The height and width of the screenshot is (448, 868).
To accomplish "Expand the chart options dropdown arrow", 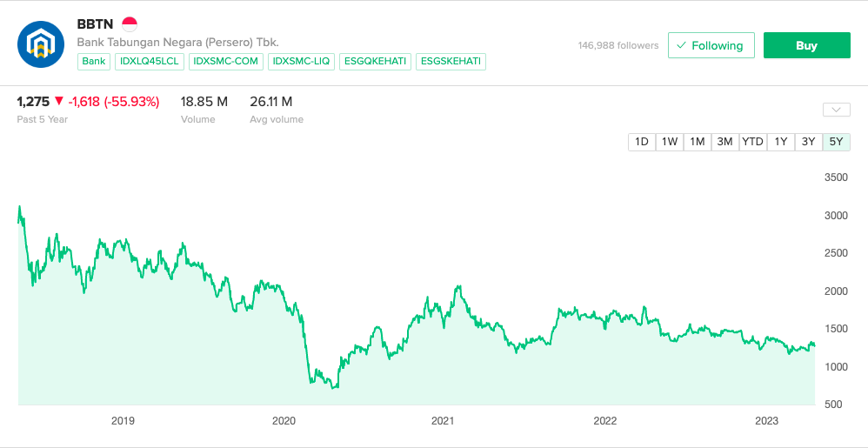I will coord(837,110).
